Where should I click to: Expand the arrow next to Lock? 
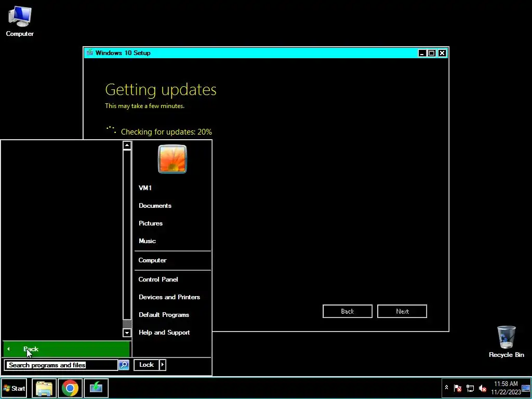pos(163,365)
